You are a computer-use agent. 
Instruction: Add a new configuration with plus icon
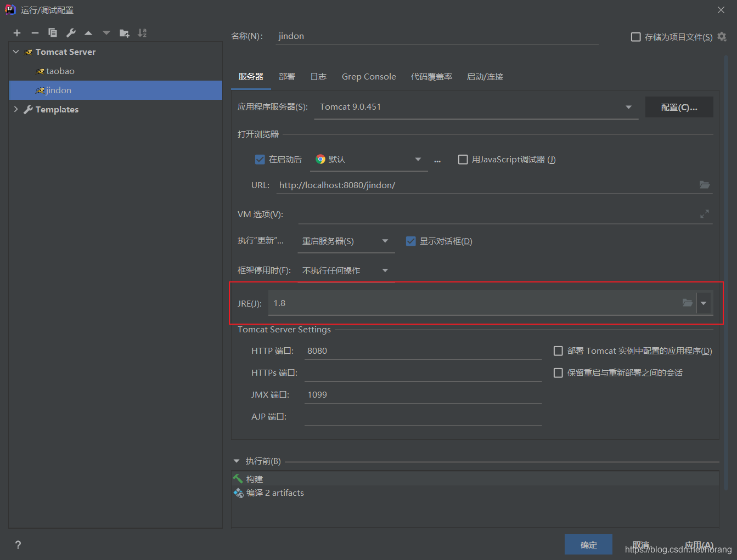tap(17, 33)
